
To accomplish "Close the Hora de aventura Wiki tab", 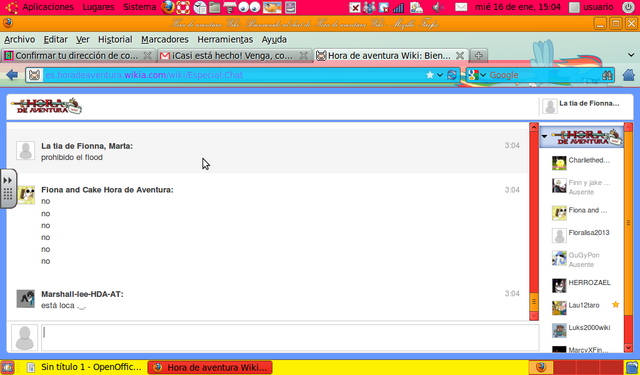I will pos(460,55).
